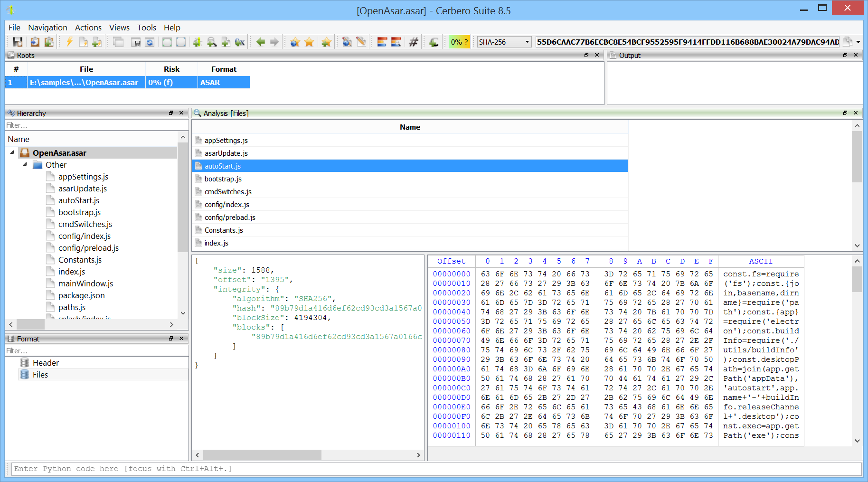Sort Roots table by Risk column header

pos(171,69)
